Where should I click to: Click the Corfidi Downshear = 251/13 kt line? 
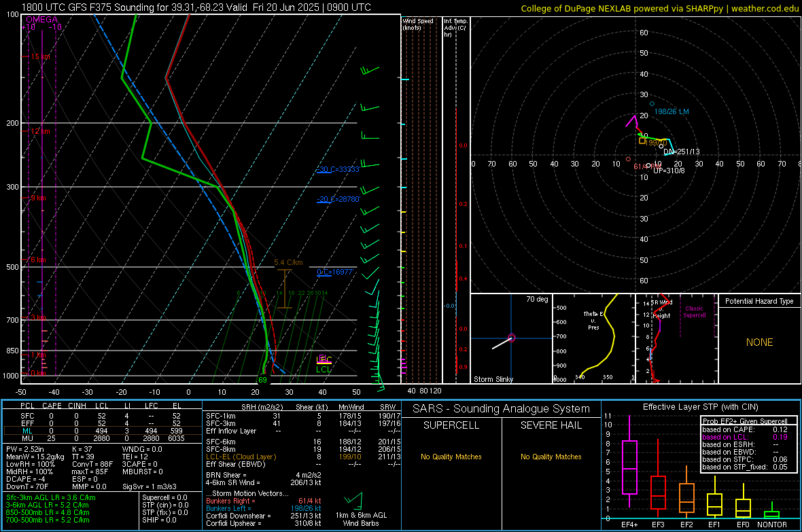point(264,516)
